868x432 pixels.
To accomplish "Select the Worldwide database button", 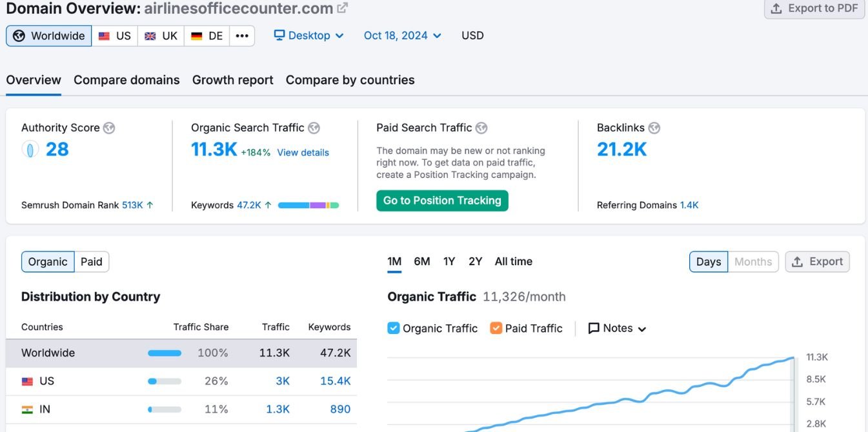I will (49, 36).
